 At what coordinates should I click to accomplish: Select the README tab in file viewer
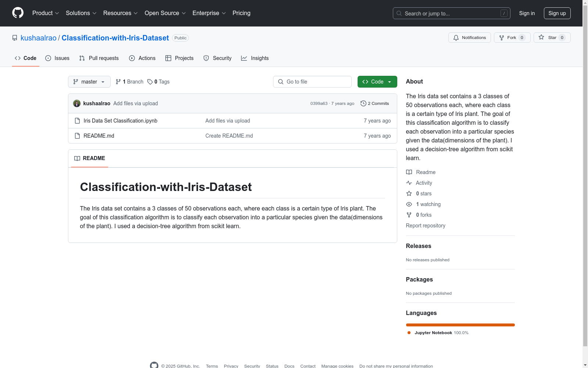(x=90, y=158)
